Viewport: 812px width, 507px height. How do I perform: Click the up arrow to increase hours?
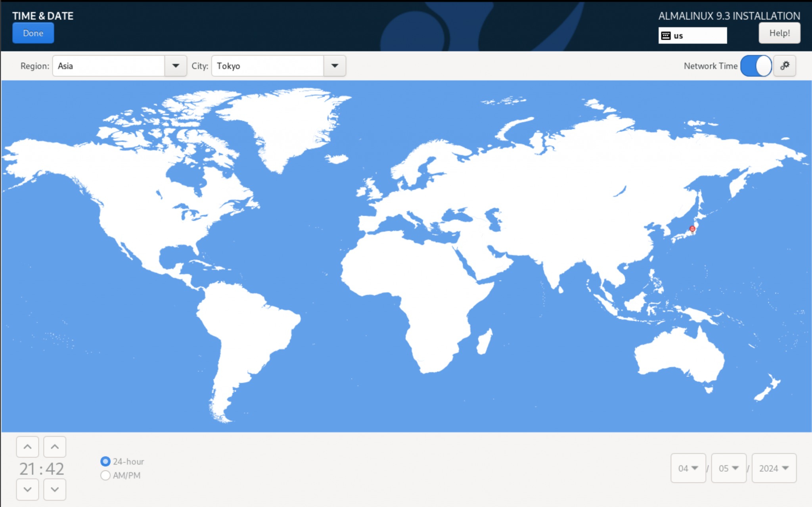tap(27, 446)
